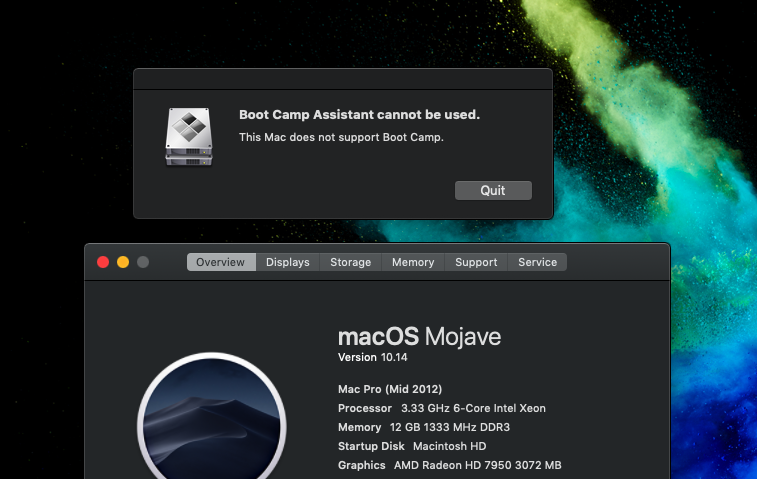Click '12 GB 1333 MHz DDR3' value
Image resolution: width=757 pixels, height=479 pixels.
coord(450,427)
